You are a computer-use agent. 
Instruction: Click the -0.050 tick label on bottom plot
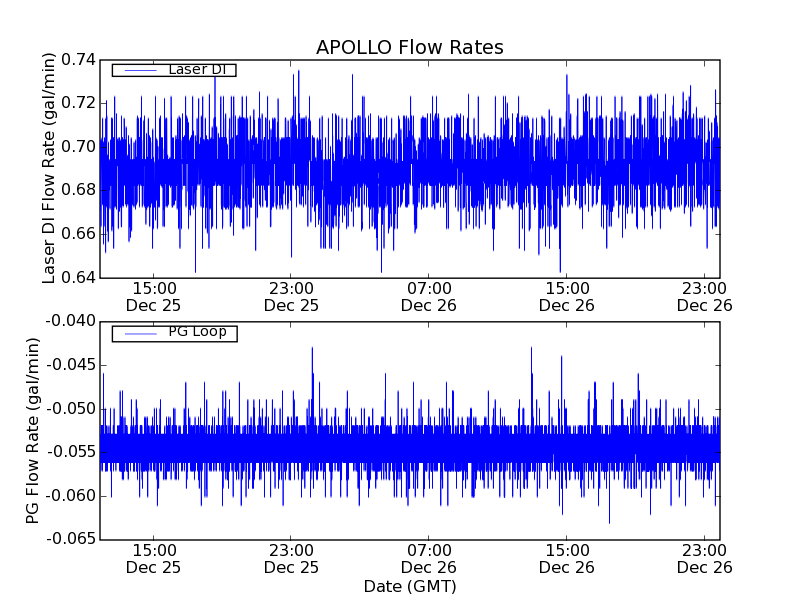click(x=71, y=409)
